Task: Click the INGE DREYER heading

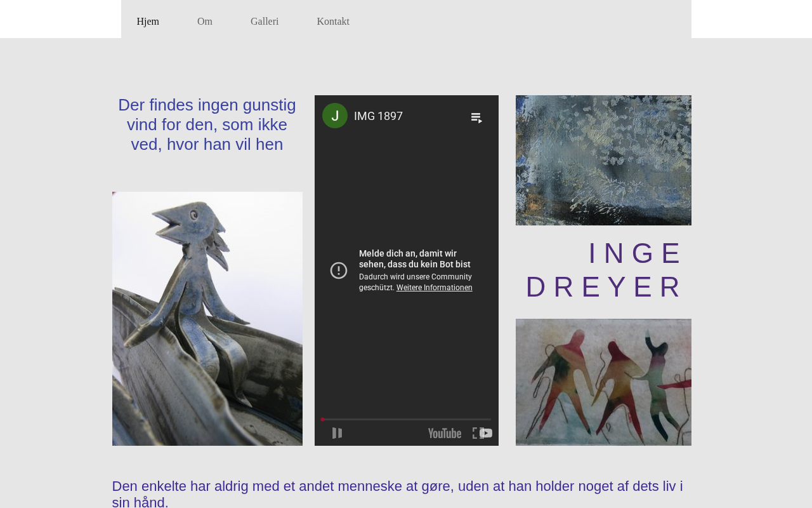Action: [605, 270]
